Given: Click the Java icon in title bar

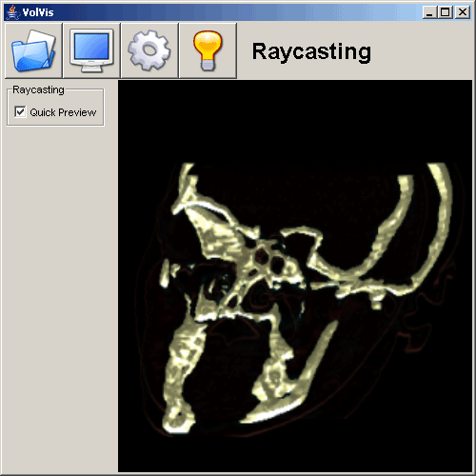Looking at the screenshot, I should tap(12, 12).
